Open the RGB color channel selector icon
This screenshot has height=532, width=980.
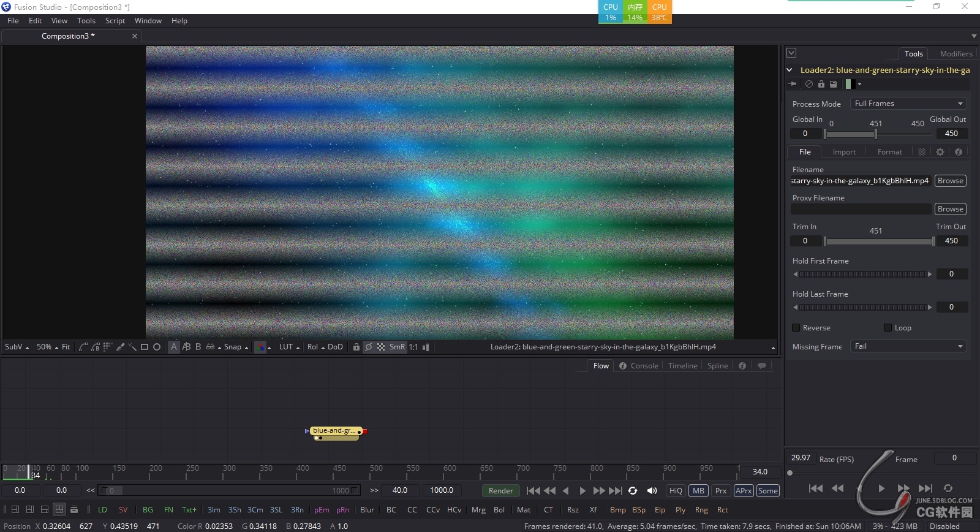click(261, 347)
